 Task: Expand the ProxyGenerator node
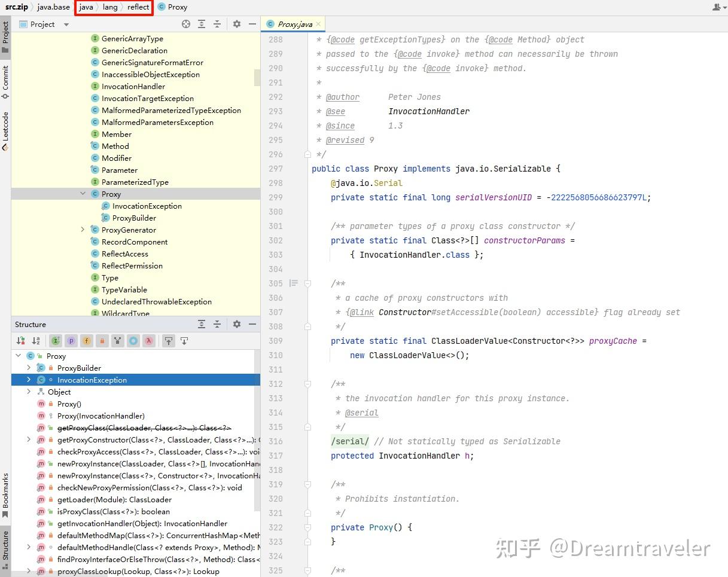coord(82,230)
